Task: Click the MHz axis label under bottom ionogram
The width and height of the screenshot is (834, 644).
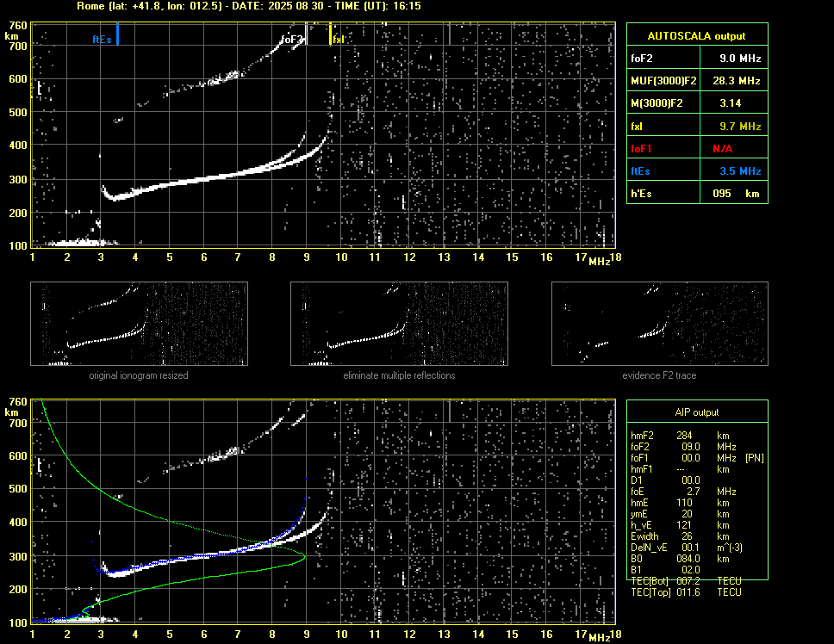Action: (x=599, y=637)
